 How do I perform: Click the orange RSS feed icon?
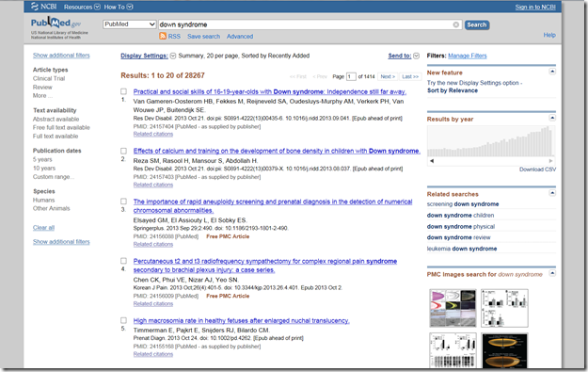(163, 36)
